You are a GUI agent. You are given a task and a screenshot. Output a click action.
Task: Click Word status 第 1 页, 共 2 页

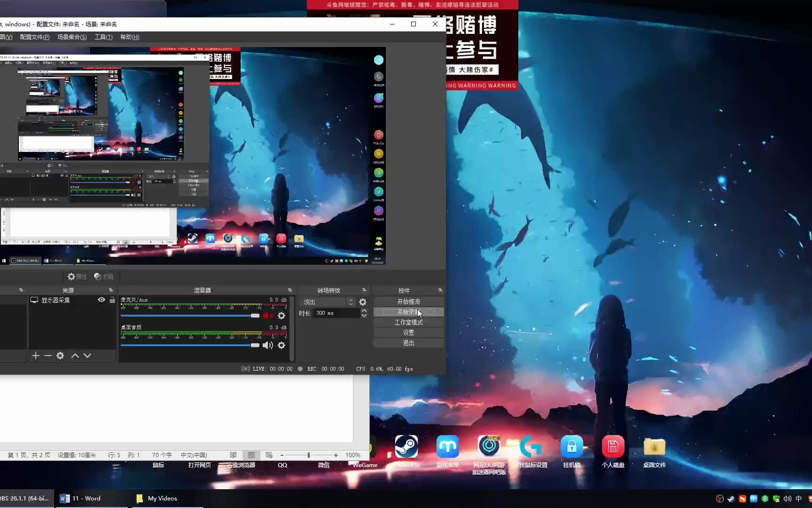29,455
